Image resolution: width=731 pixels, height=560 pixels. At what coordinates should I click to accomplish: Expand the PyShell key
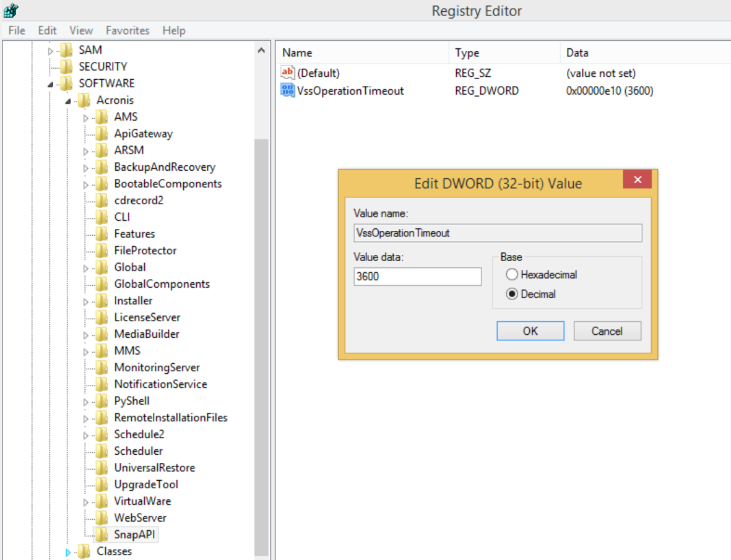[x=86, y=402]
